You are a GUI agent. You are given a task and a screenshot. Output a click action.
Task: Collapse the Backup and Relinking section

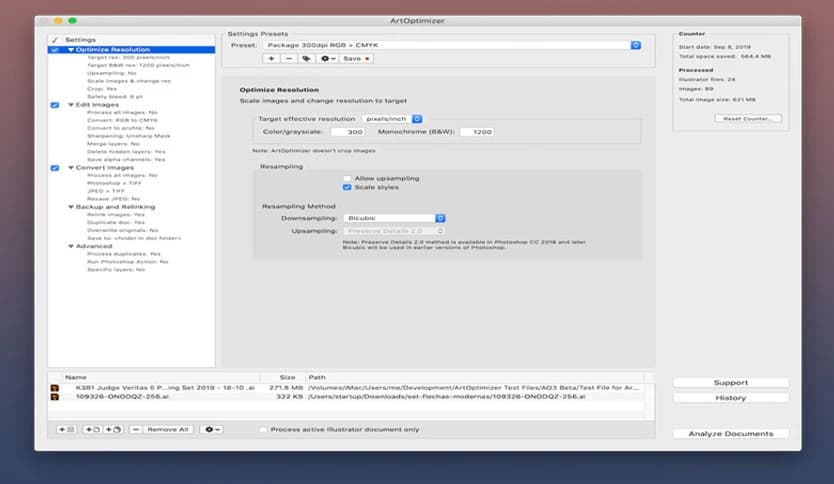click(x=71, y=207)
